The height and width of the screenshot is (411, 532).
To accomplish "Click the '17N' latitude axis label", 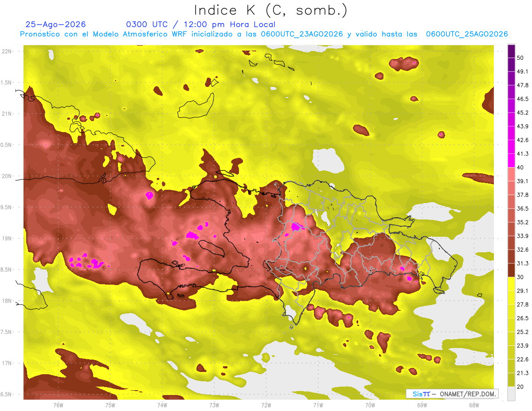I will pos(7,363).
